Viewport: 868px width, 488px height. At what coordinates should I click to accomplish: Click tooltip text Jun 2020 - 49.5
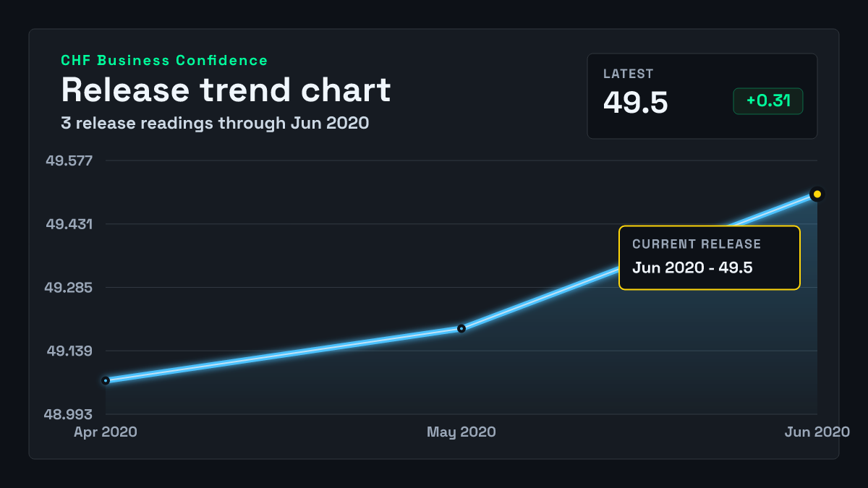[693, 267]
